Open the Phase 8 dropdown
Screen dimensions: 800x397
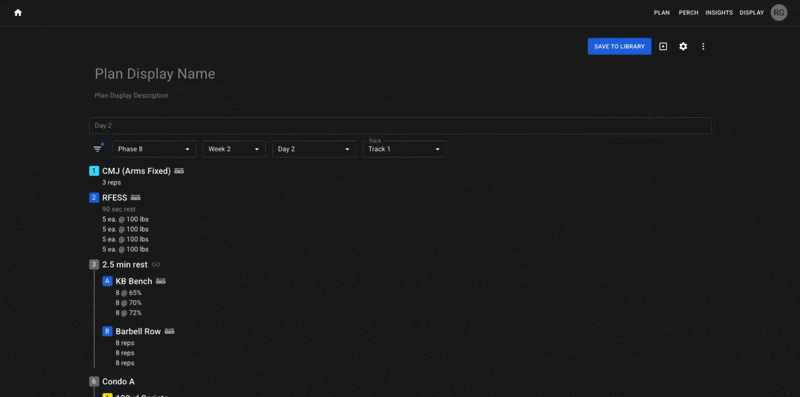point(154,149)
